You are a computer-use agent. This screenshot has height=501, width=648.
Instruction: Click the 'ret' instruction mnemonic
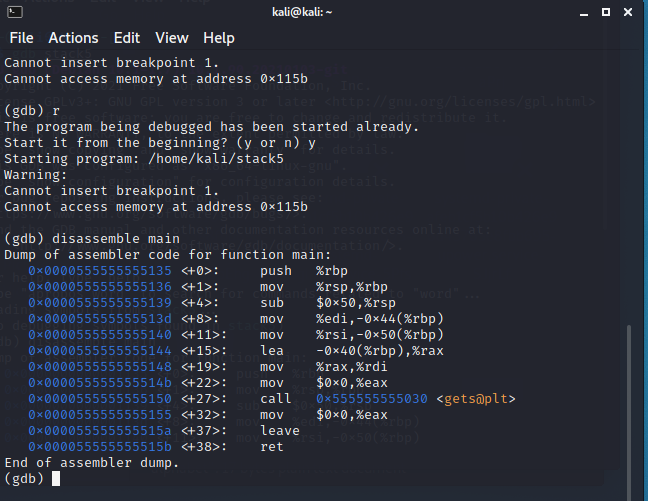click(272, 447)
